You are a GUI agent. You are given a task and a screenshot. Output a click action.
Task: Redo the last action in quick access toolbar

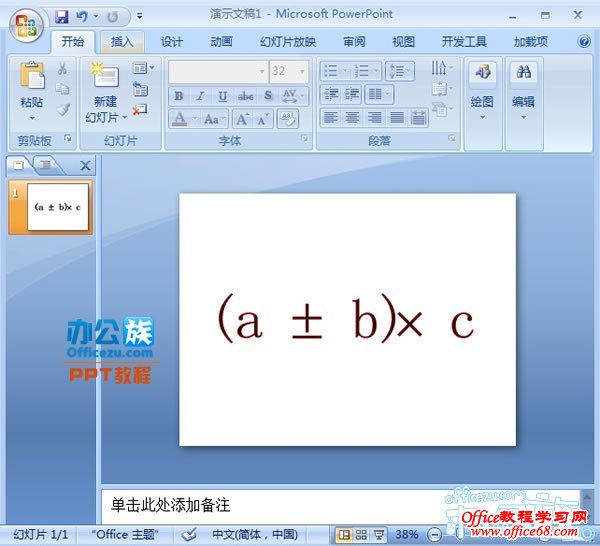[x=112, y=16]
